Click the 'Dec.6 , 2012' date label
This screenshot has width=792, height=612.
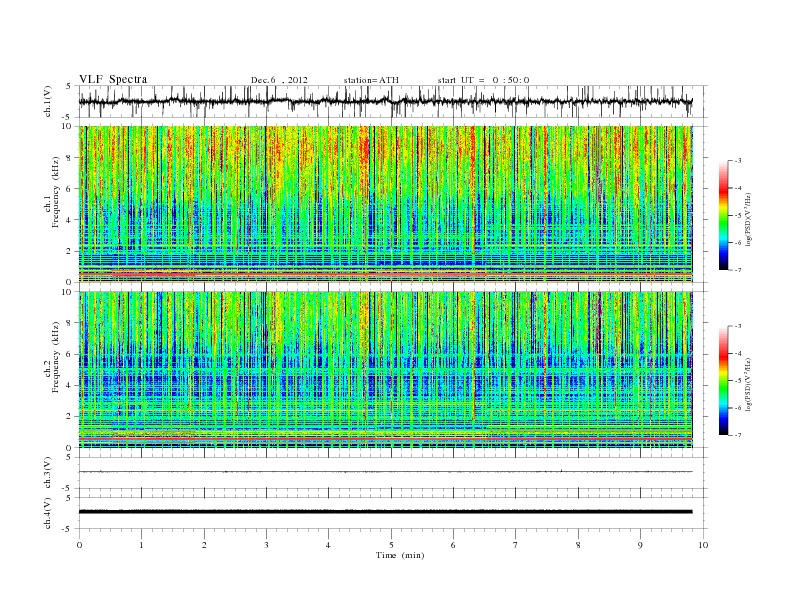coord(279,80)
